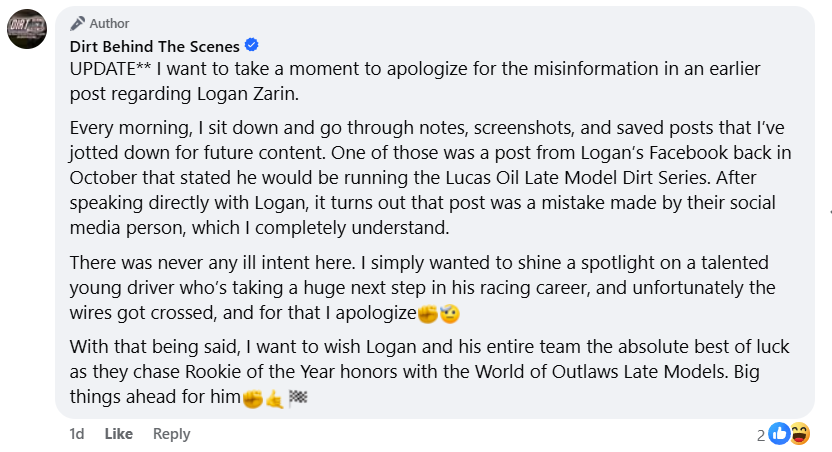Click the call-me hand emoji
Image resolution: width=832 pixels, height=452 pixels.
click(x=274, y=397)
